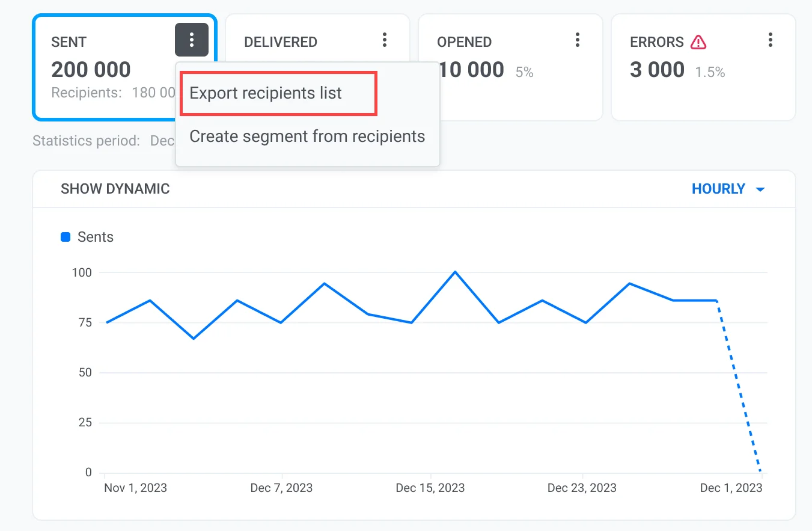812x531 pixels.
Task: Open the ERRORS card options menu
Action: 771,40
